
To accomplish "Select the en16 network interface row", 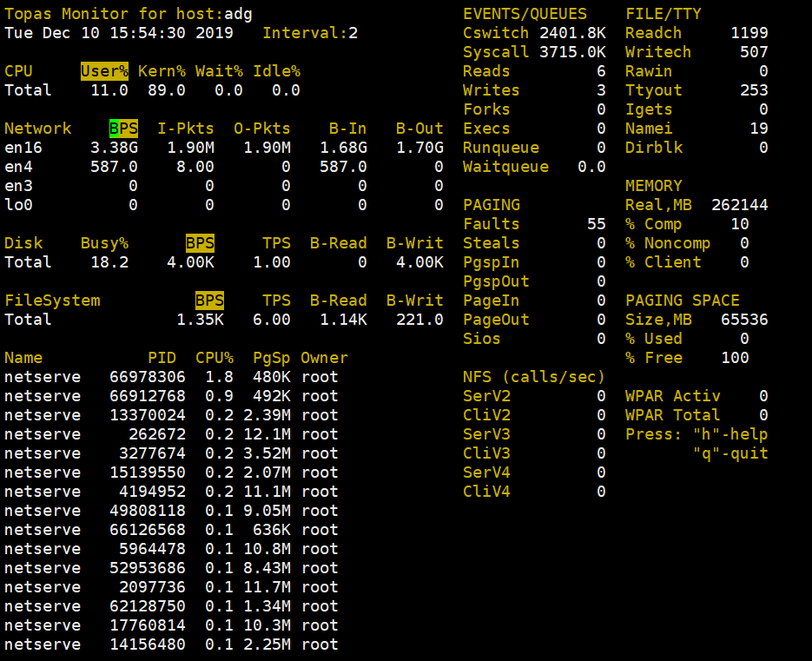I will pyautogui.click(x=224, y=148).
